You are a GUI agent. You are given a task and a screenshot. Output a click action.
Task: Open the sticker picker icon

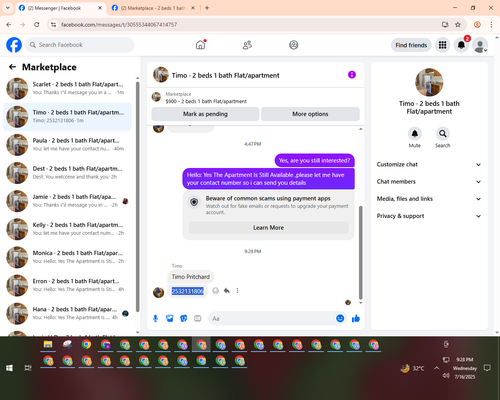point(184,319)
